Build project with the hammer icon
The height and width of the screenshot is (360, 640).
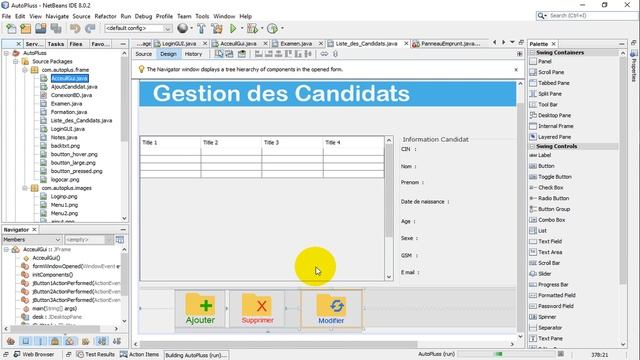coord(201,28)
